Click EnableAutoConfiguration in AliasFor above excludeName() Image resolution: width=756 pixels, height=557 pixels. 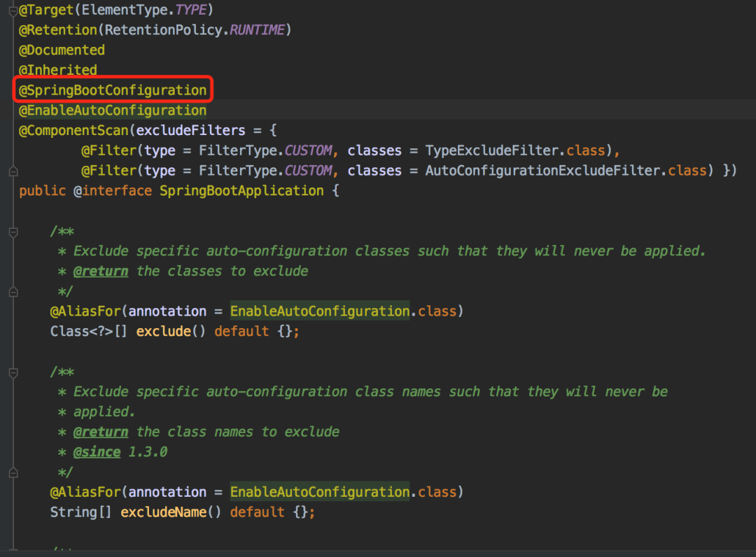tap(320, 492)
